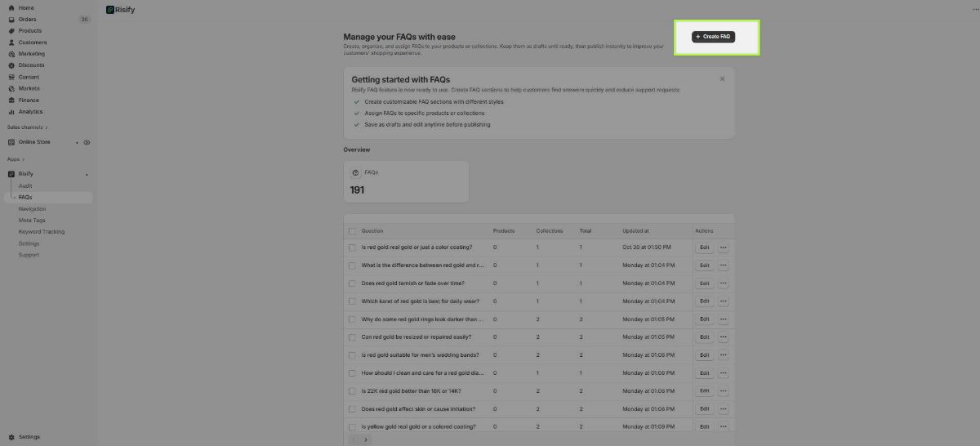This screenshot has height=446, width=980.
Task: Open Analytics from the sidebar
Action: 30,112
